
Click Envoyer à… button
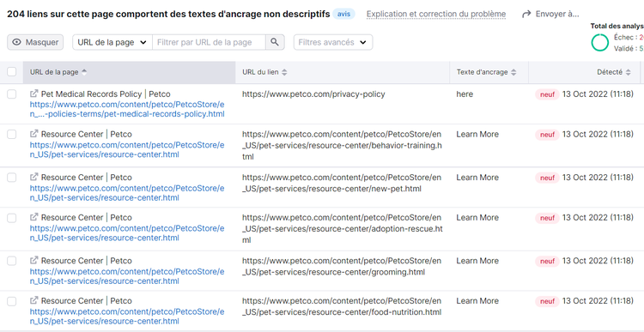coord(550,14)
